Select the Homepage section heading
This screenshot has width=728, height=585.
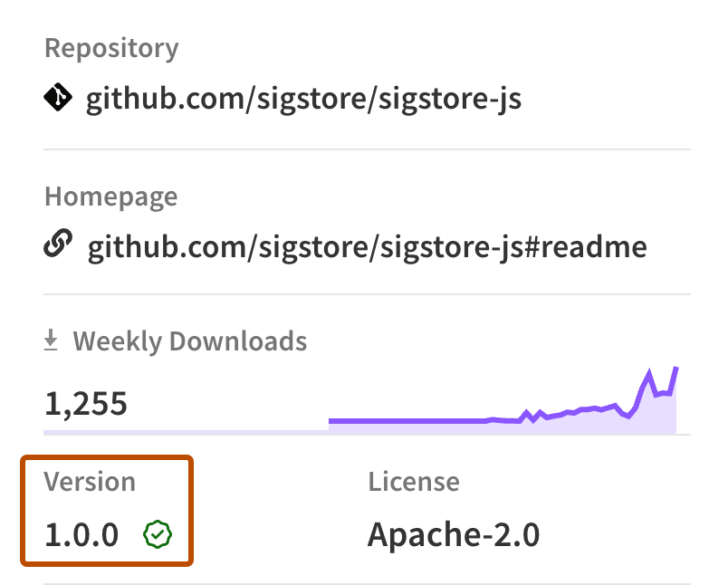coord(110,196)
